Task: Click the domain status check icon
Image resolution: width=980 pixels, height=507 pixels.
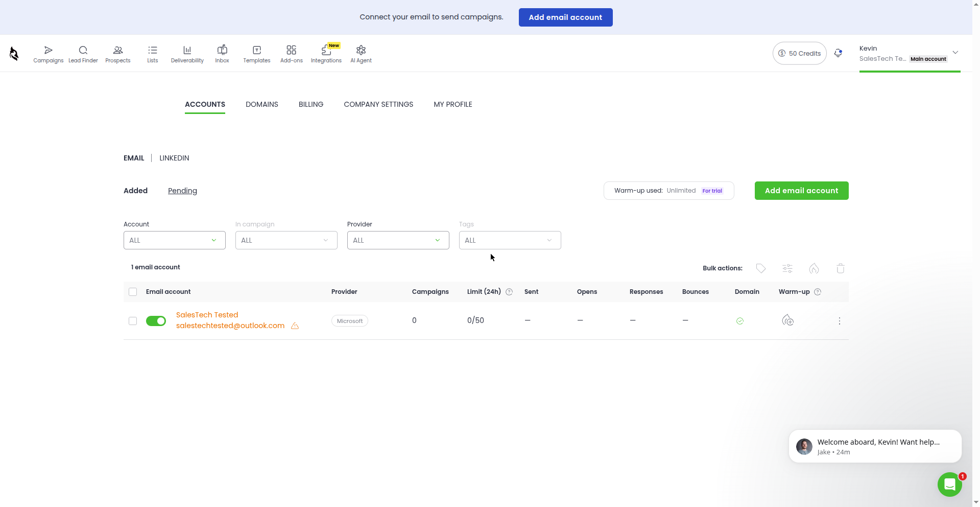Action: 740,321
